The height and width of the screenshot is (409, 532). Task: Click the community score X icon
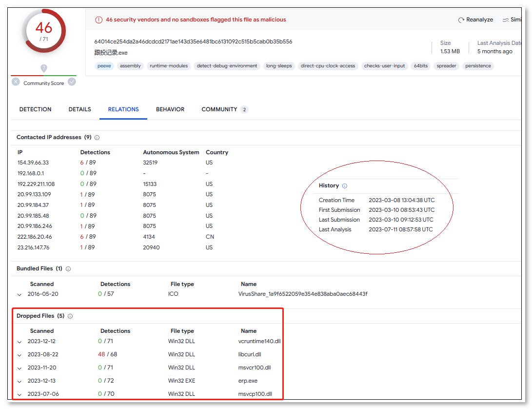tap(16, 82)
